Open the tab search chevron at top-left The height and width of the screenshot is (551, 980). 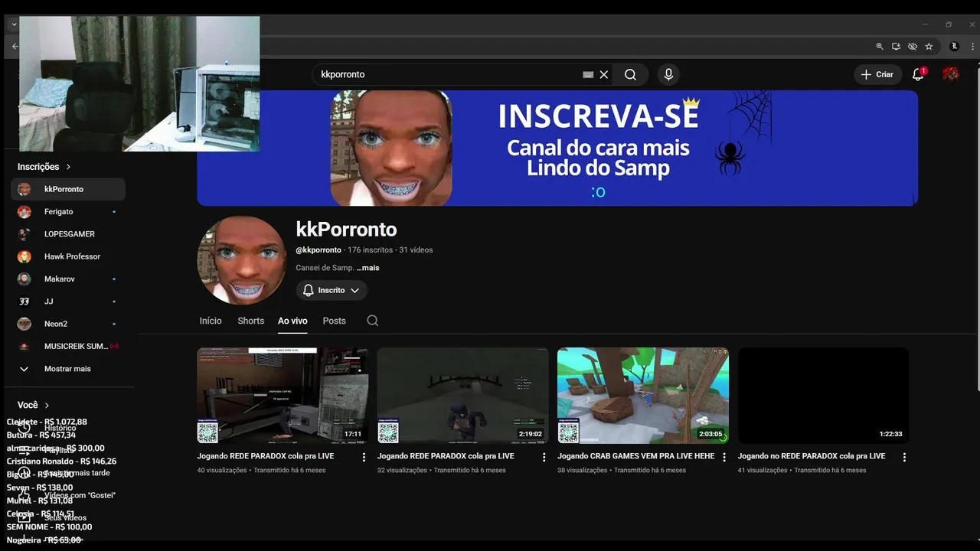click(x=14, y=24)
